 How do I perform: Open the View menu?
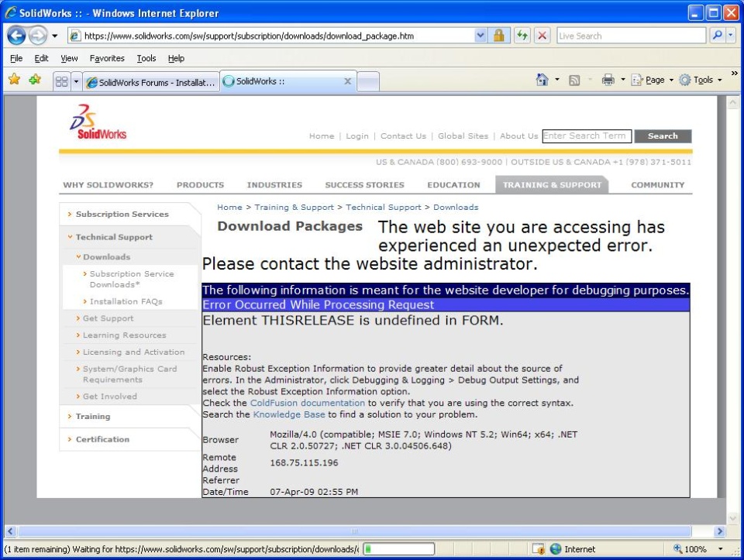(69, 58)
